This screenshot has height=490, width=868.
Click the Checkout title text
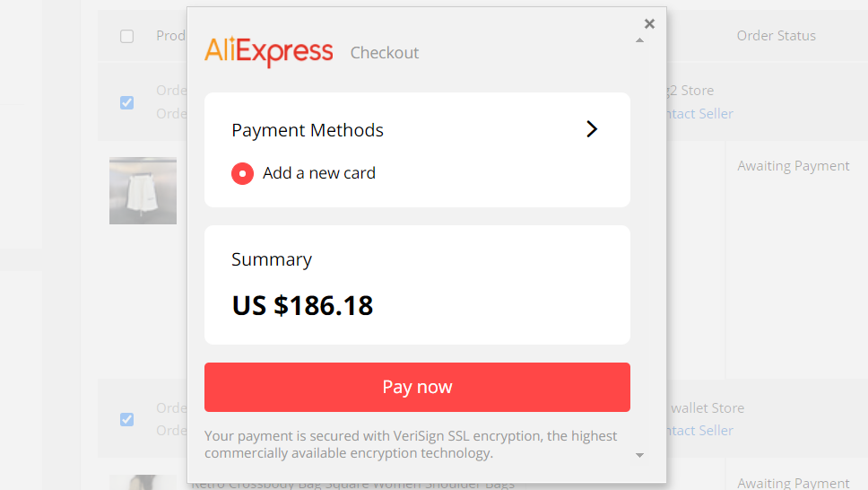click(x=385, y=53)
